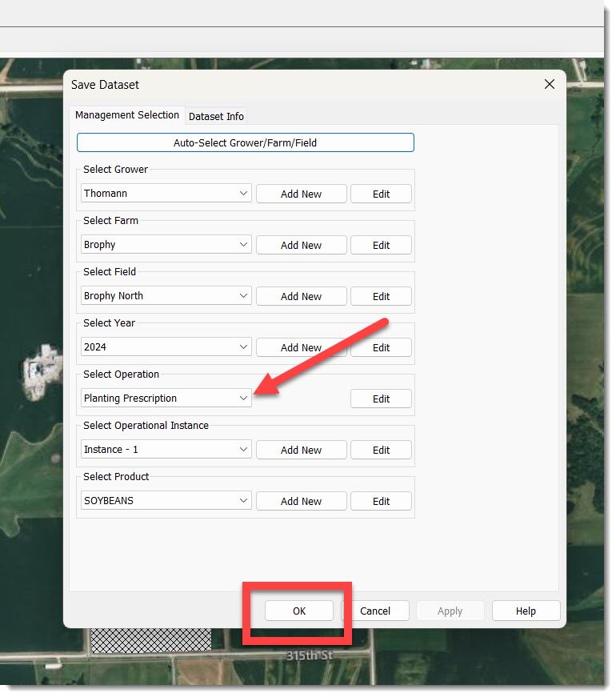This screenshot has width=616, height=697.
Task: Expand the Select Product dropdown
Action: point(243,501)
